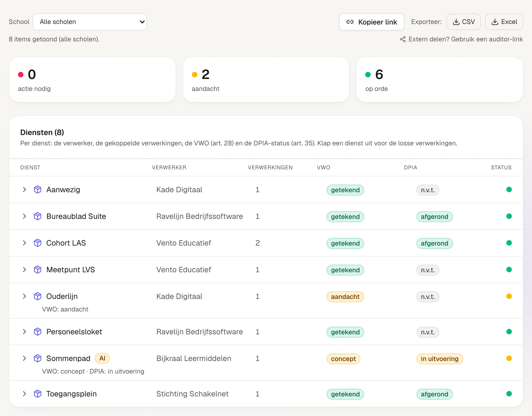Viewport: 532px width, 416px height.
Task: Click the Bijkraal Leermiddelen verwerker cell
Action: [x=194, y=358]
